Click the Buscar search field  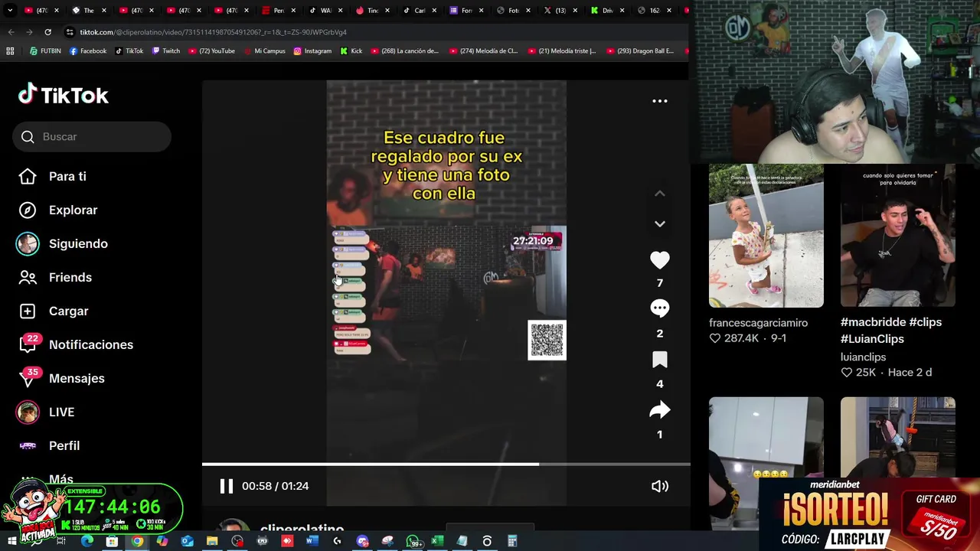(92, 136)
